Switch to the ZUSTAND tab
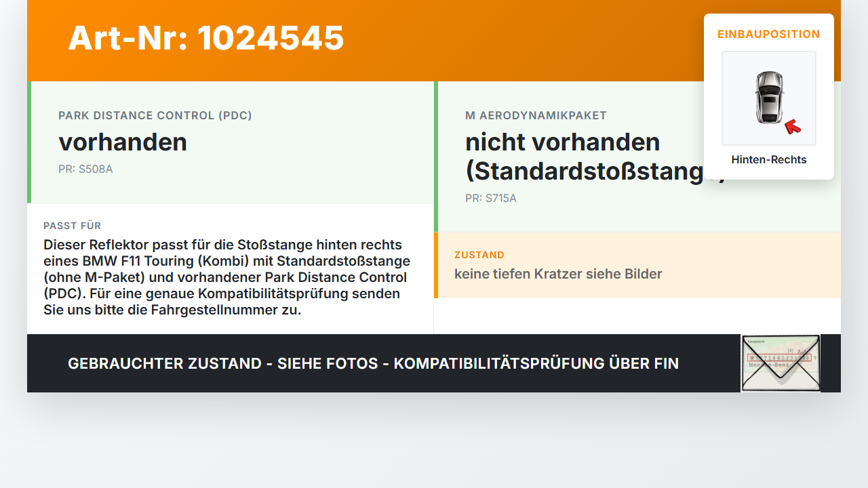Screen dimensions: 868x488 pos(479,255)
